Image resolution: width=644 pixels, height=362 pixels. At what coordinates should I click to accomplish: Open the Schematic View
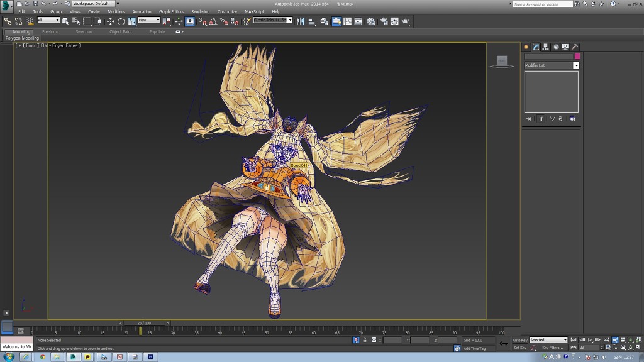(358, 21)
